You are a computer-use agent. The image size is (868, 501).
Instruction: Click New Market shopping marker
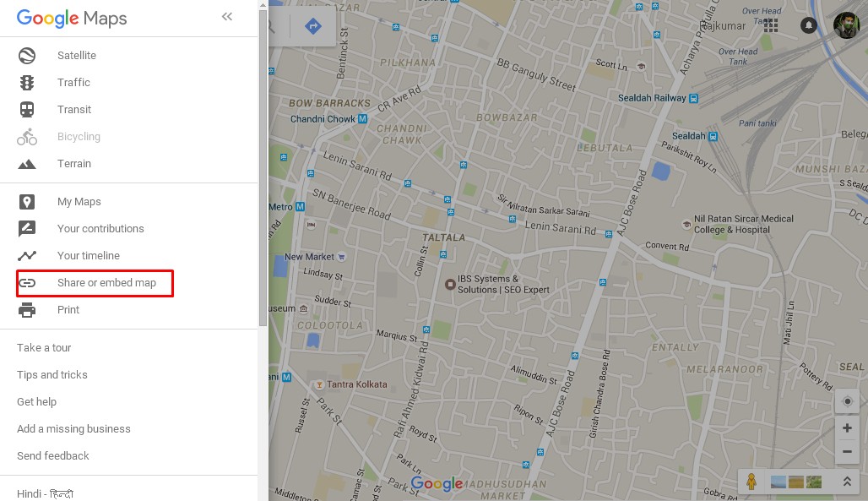pos(342,257)
